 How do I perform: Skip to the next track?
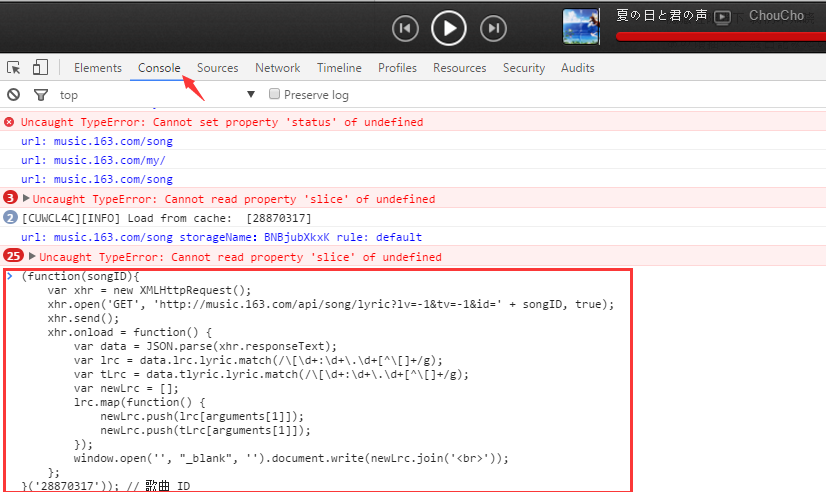click(493, 29)
